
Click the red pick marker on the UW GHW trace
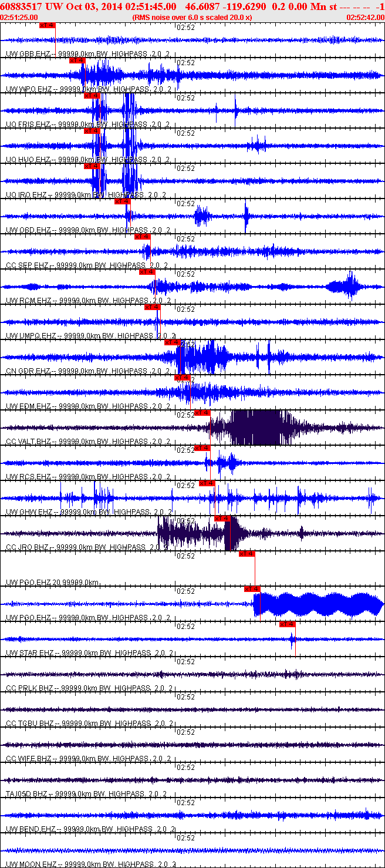click(x=207, y=483)
